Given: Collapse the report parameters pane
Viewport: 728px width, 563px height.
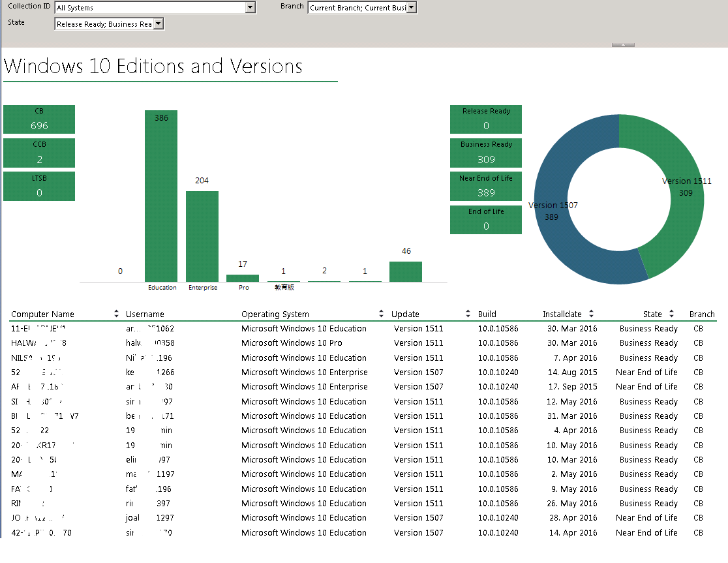Looking at the screenshot, I should coord(623,45).
